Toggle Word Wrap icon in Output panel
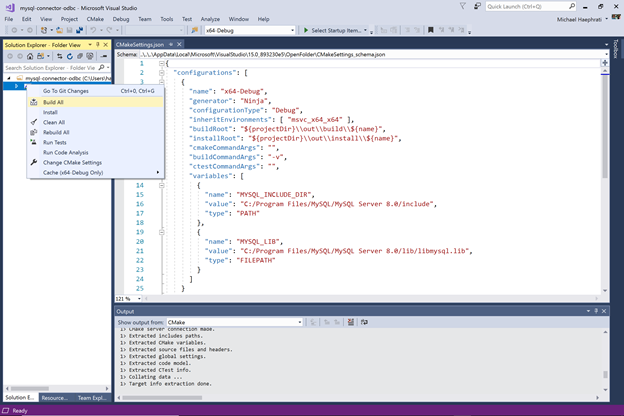Image resolution: width=624 pixels, height=416 pixels. point(364,322)
